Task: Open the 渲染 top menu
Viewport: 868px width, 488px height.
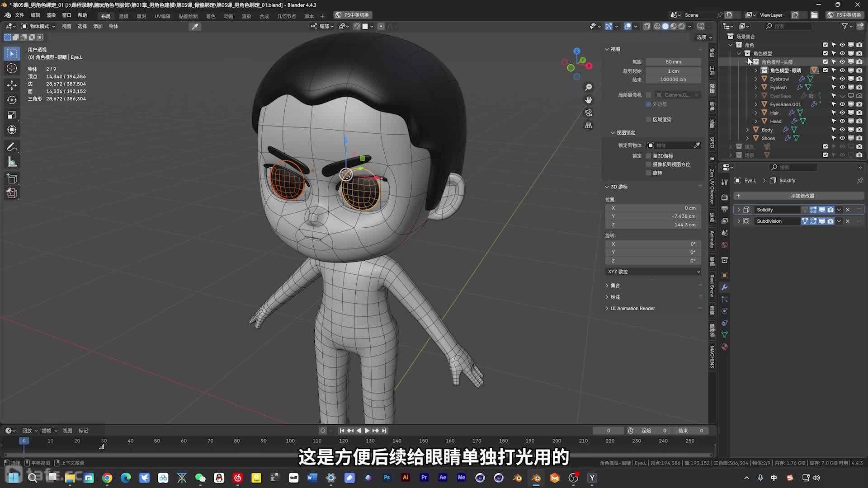Action: [51, 15]
